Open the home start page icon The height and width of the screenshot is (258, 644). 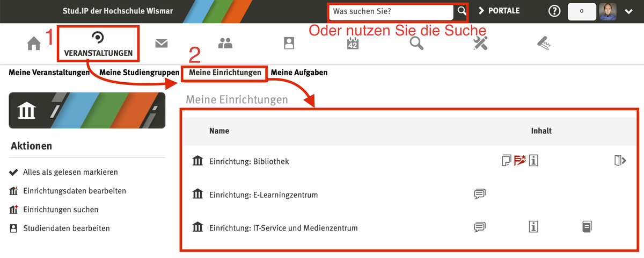[x=34, y=44]
